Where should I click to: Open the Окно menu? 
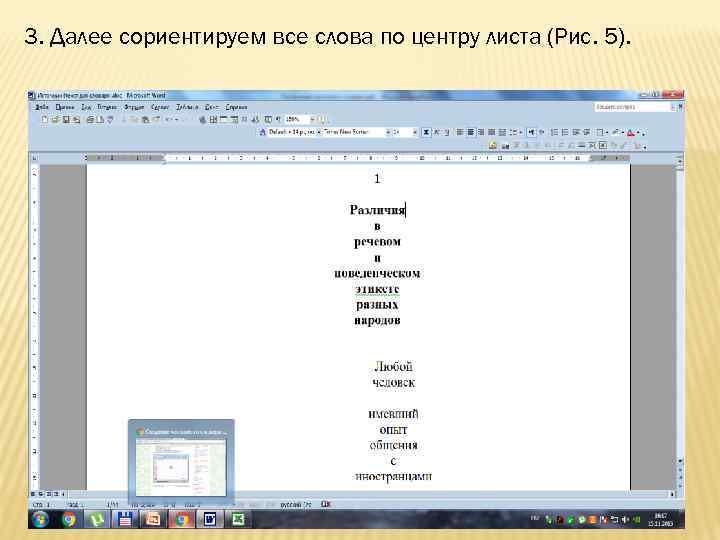pos(211,107)
